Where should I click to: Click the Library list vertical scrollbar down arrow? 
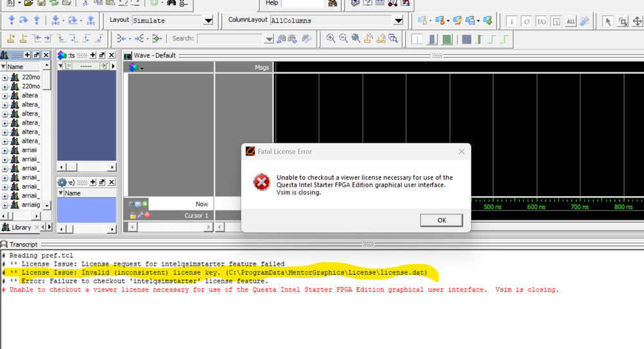(47, 205)
